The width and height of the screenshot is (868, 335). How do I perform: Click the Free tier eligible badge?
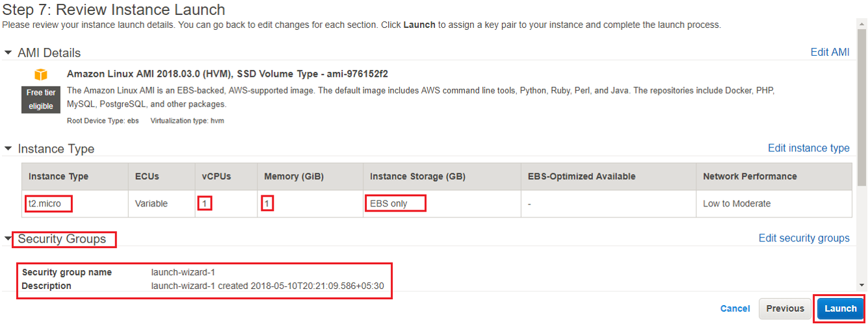[40, 99]
